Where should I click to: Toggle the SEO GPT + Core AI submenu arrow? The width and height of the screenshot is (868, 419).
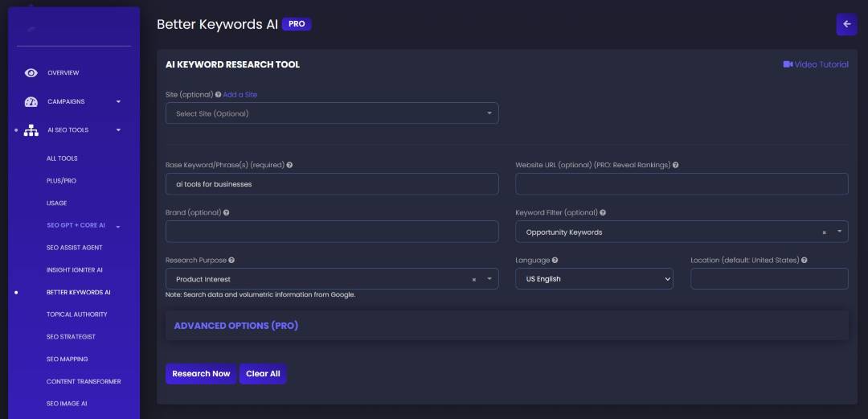[x=118, y=226]
